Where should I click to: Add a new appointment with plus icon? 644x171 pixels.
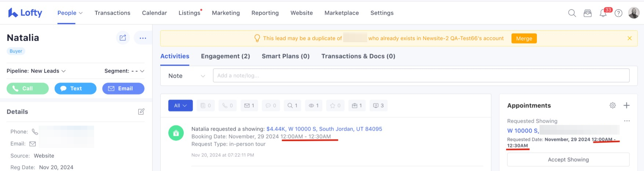click(626, 106)
